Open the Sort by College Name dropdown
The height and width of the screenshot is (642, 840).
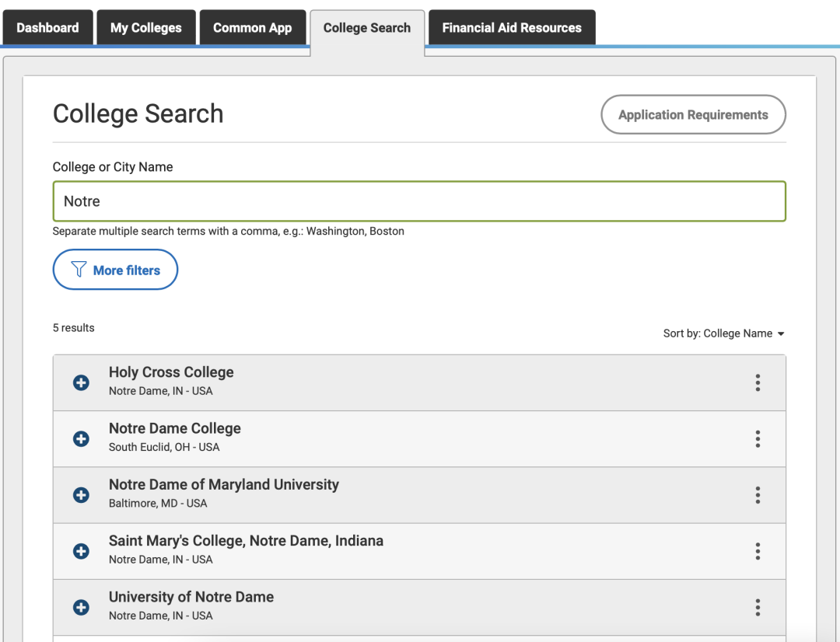click(723, 333)
